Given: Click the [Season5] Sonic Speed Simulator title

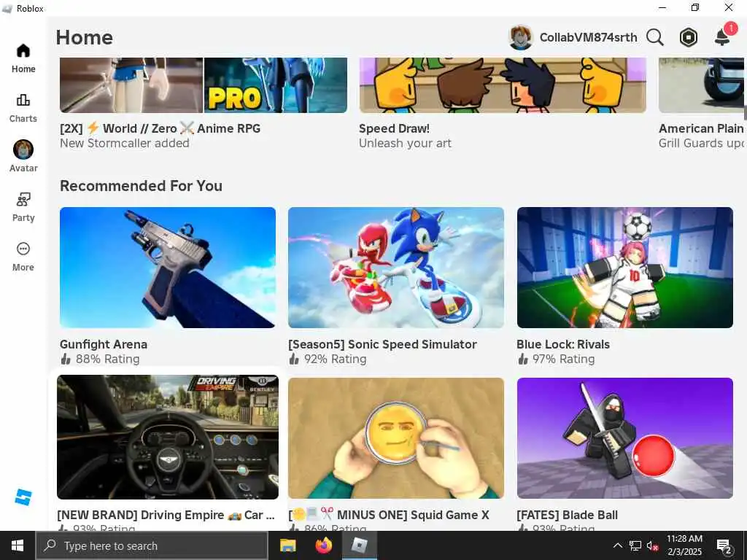Looking at the screenshot, I should point(382,344).
